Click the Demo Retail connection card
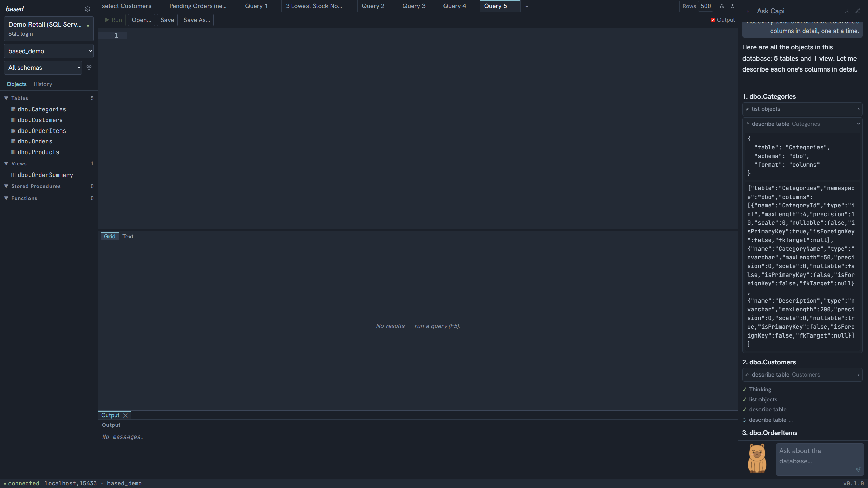This screenshot has height=488, width=868. point(49,29)
